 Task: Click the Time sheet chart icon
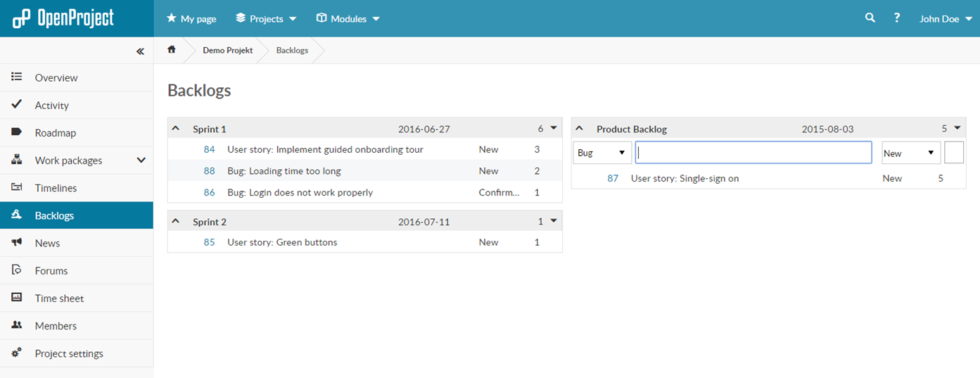17,298
